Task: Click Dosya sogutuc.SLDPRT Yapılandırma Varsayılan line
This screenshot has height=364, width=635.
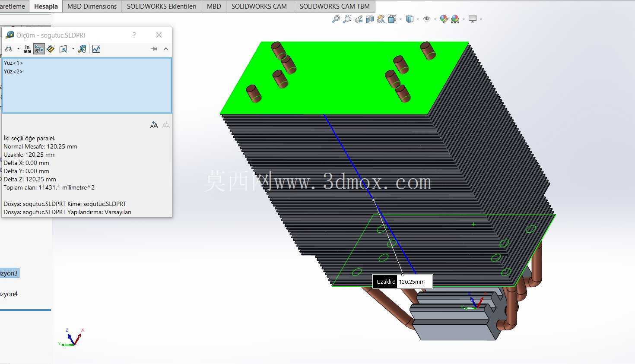Action: 67,212
